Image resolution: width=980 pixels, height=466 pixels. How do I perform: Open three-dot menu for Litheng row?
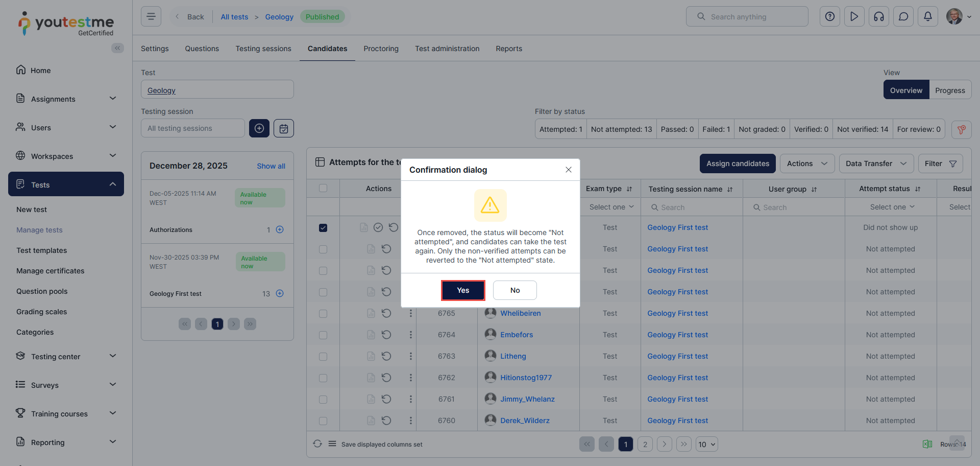[410, 356]
